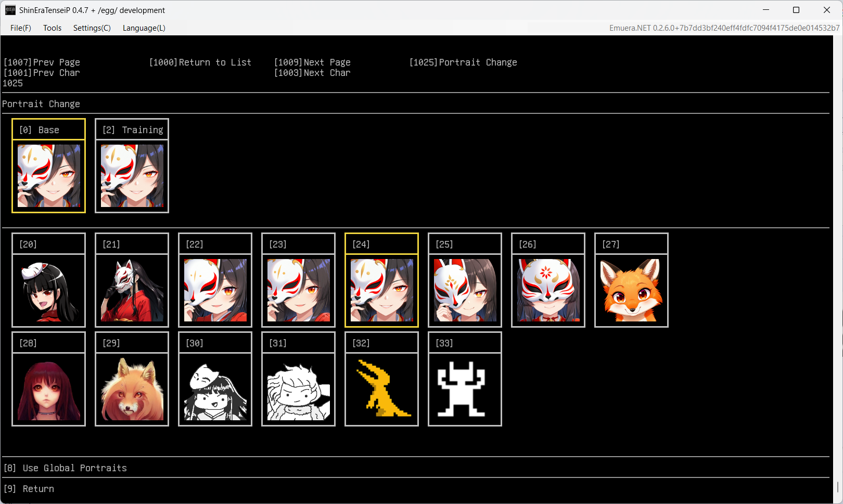This screenshot has width=843, height=504.
Task: Pick portrait 33 white pixel figure
Action: point(465,389)
